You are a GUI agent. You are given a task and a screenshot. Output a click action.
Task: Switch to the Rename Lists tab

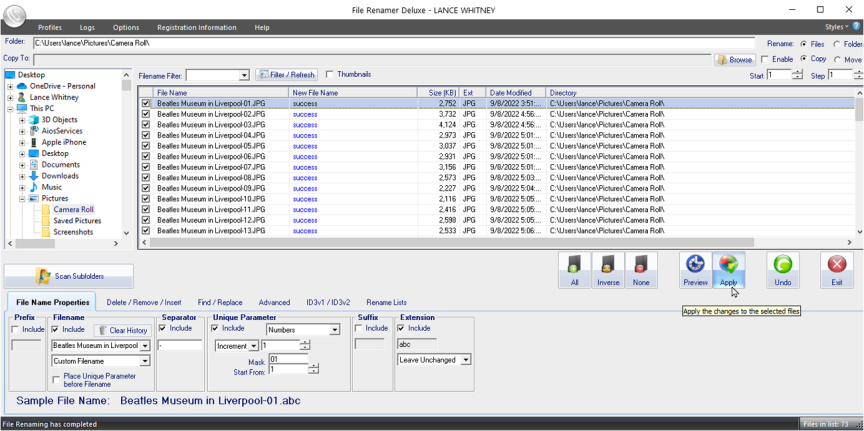(387, 302)
